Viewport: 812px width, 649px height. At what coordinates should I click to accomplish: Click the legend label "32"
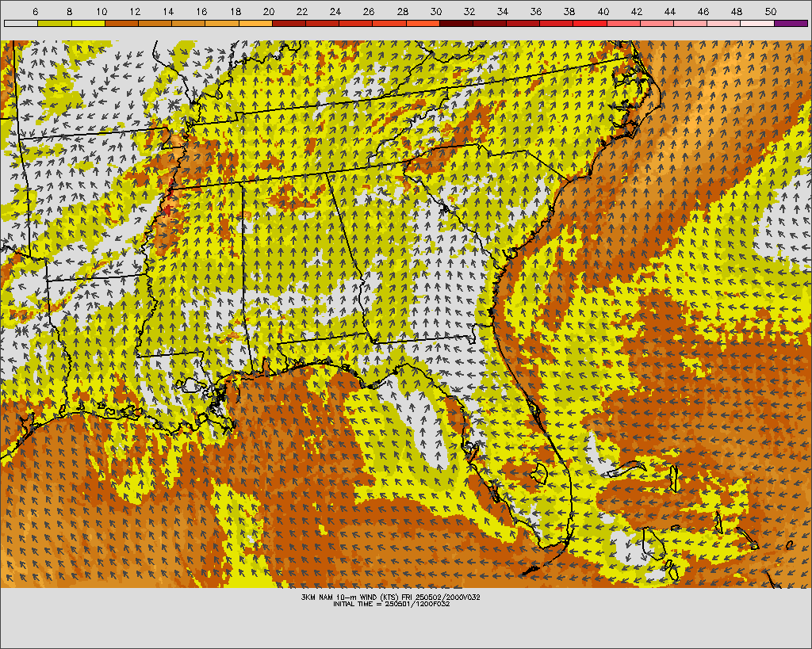tap(469, 11)
